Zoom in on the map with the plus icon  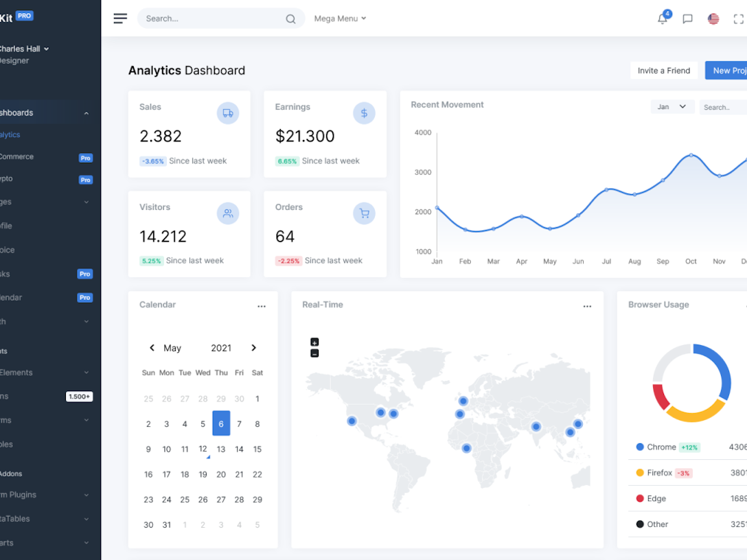(x=314, y=342)
